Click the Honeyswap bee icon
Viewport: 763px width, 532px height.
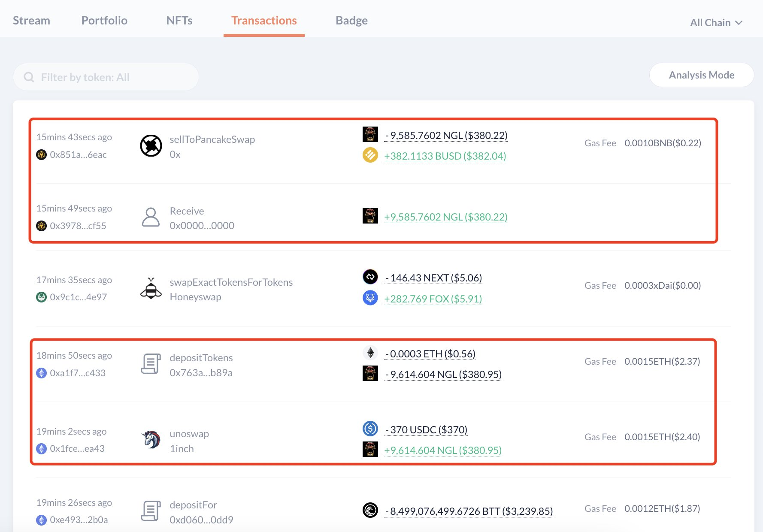click(x=151, y=289)
